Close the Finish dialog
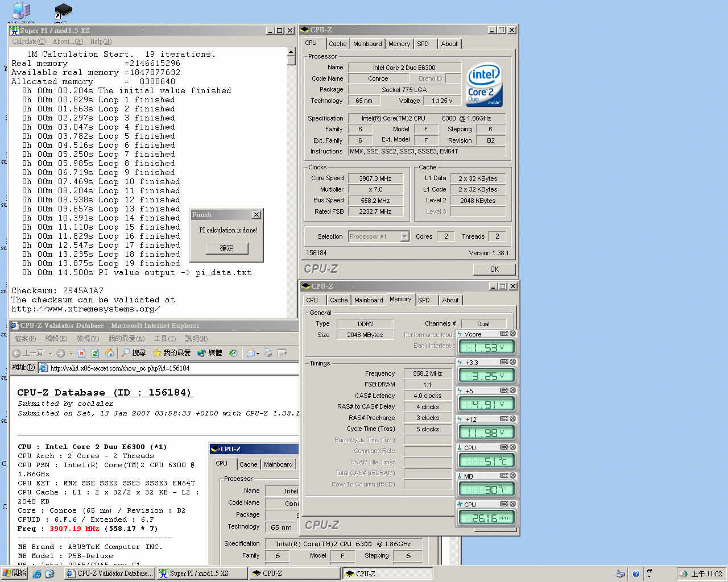Image resolution: width=728 pixels, height=582 pixels. (257, 215)
